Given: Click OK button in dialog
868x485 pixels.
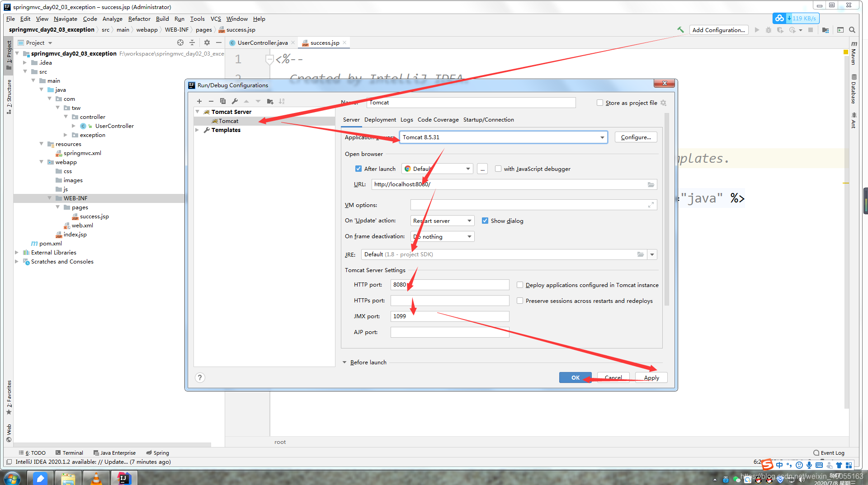Looking at the screenshot, I should (x=575, y=378).
